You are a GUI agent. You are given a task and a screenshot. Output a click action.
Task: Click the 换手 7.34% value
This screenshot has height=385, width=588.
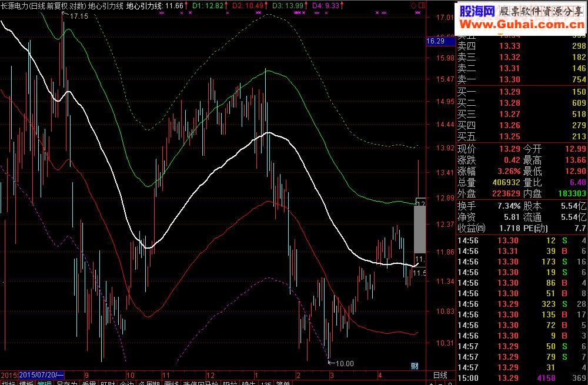509,206
